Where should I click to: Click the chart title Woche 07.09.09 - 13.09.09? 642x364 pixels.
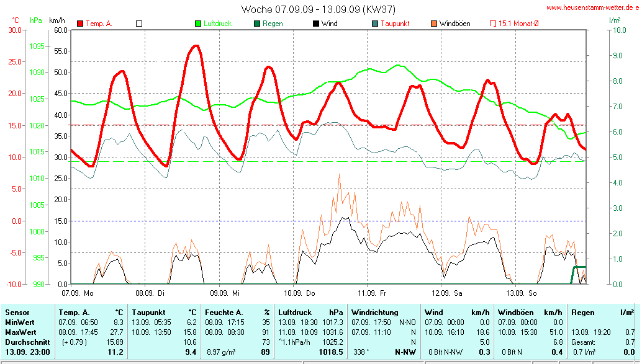318,9
